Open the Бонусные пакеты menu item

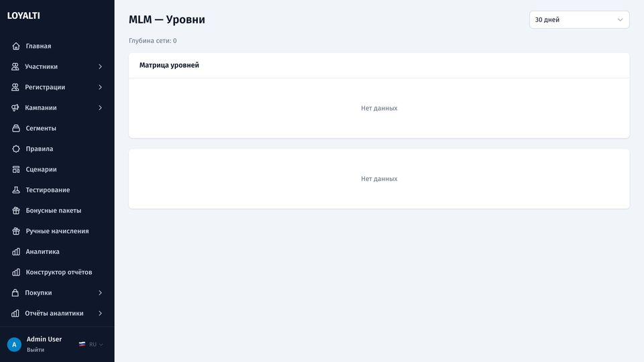(57, 210)
